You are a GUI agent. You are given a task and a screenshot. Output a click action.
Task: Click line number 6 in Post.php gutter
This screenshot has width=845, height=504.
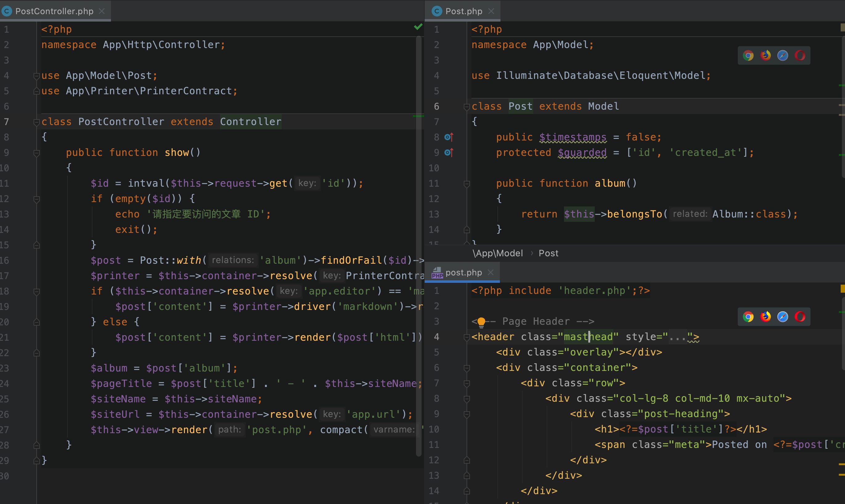[437, 107]
